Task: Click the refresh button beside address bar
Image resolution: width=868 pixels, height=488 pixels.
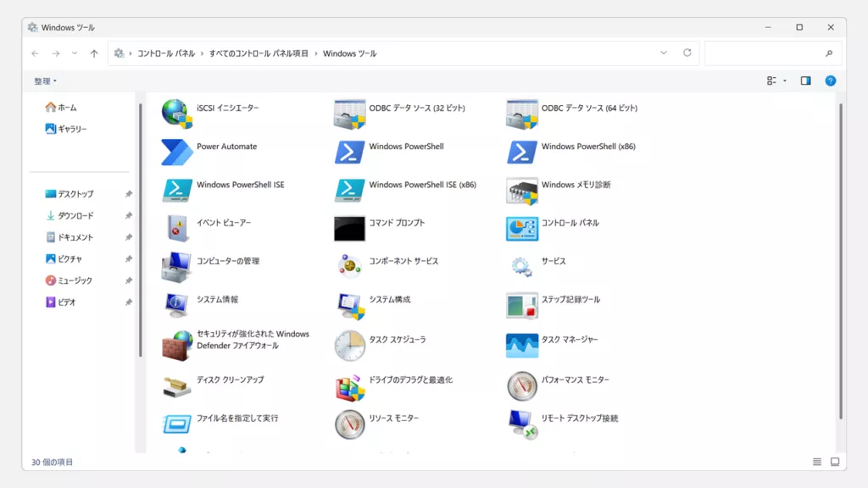Action: (x=687, y=53)
